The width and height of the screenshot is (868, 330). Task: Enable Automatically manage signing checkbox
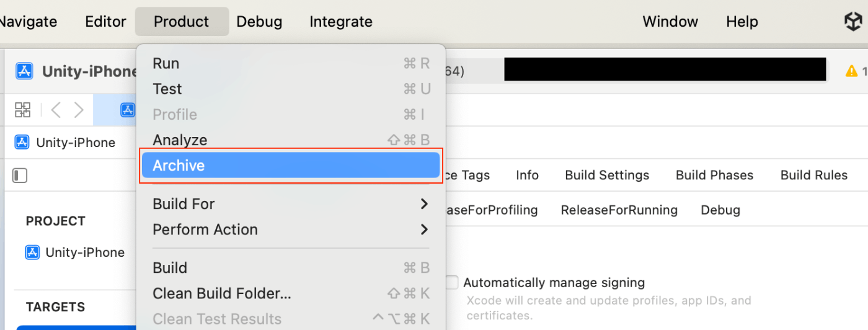[452, 283]
